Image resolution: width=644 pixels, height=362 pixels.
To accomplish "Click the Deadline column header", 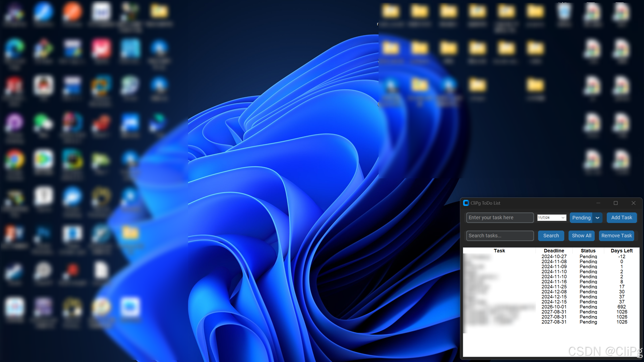I will 554,251.
